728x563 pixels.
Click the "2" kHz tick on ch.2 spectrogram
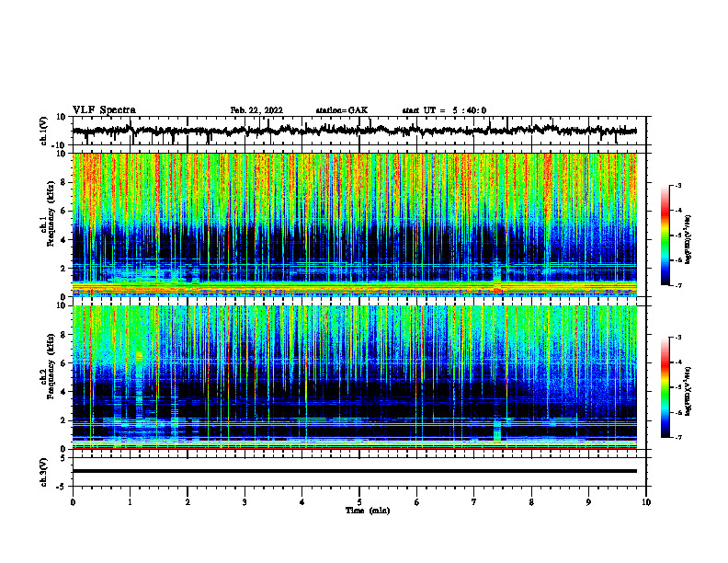pyautogui.click(x=64, y=420)
